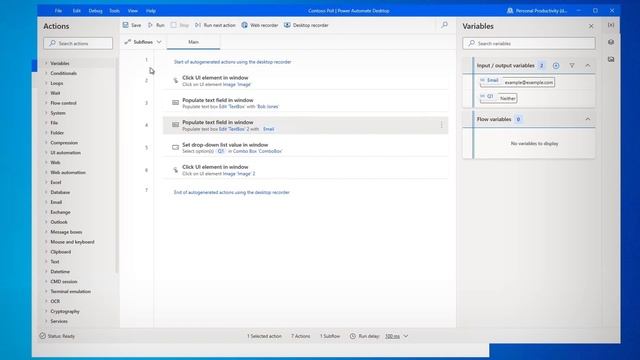
Task: Open the Help menu
Action: [151, 11]
